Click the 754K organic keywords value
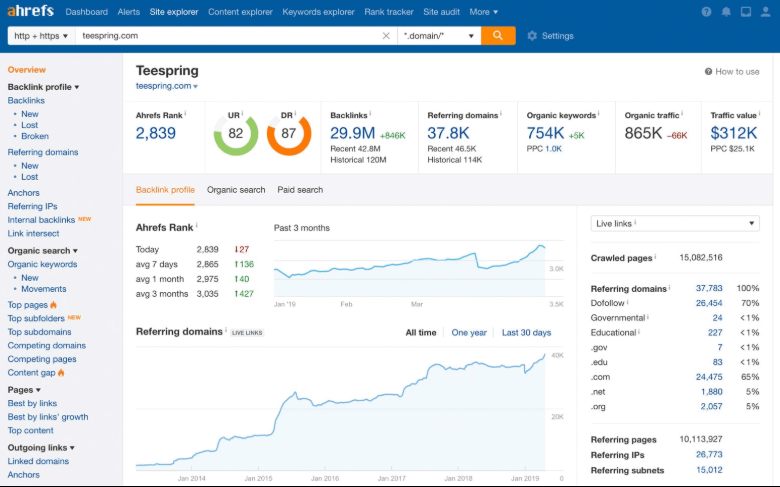Viewport: 780px width, 487px height. click(545, 133)
